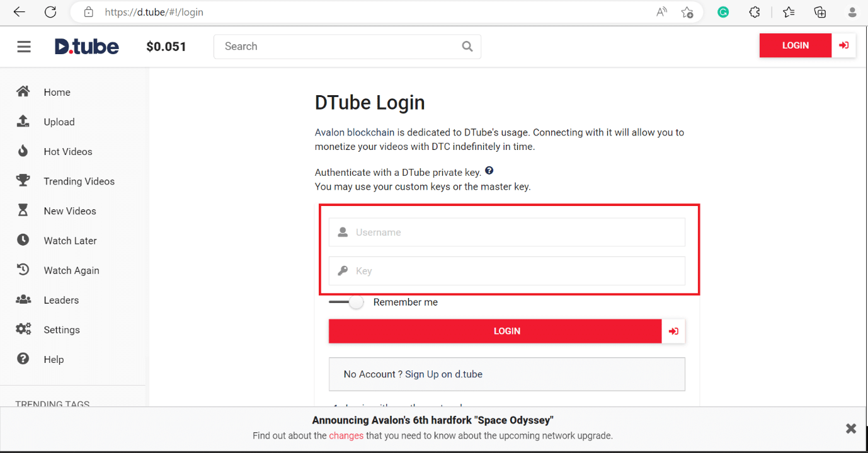The height and width of the screenshot is (453, 868).
Task: Focus the Key input field
Action: (507, 271)
